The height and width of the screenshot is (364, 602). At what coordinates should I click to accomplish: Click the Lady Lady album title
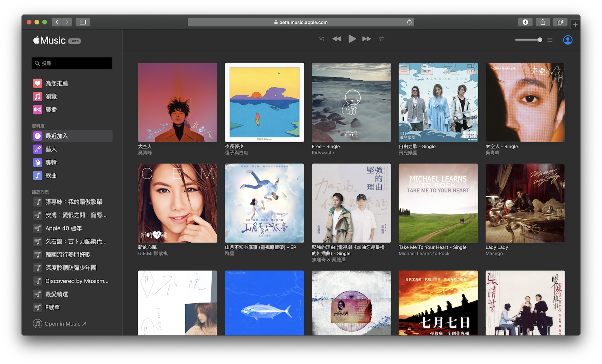coord(497,247)
